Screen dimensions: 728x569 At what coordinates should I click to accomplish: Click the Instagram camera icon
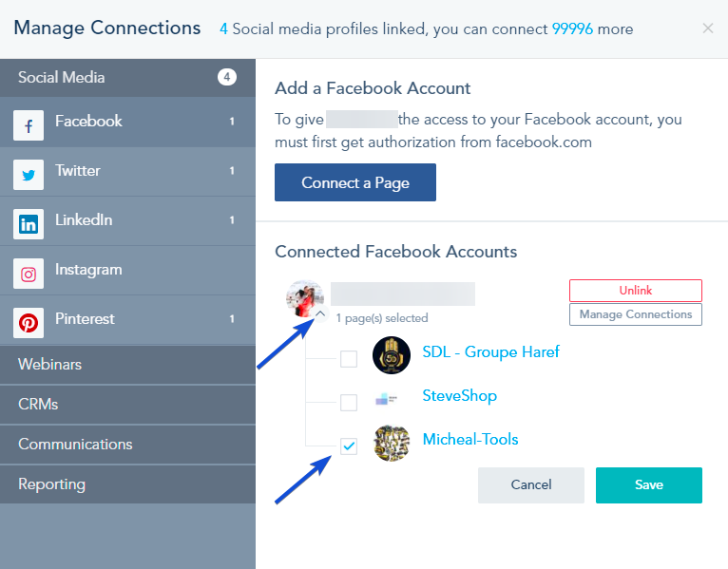29,274
